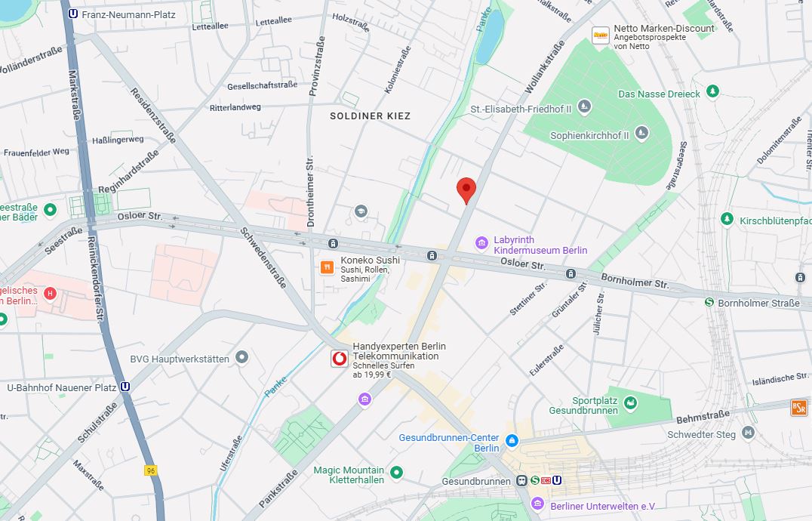Open Sophienkirchhof II cemetery marker
This screenshot has height=521, width=812.
pos(641,133)
